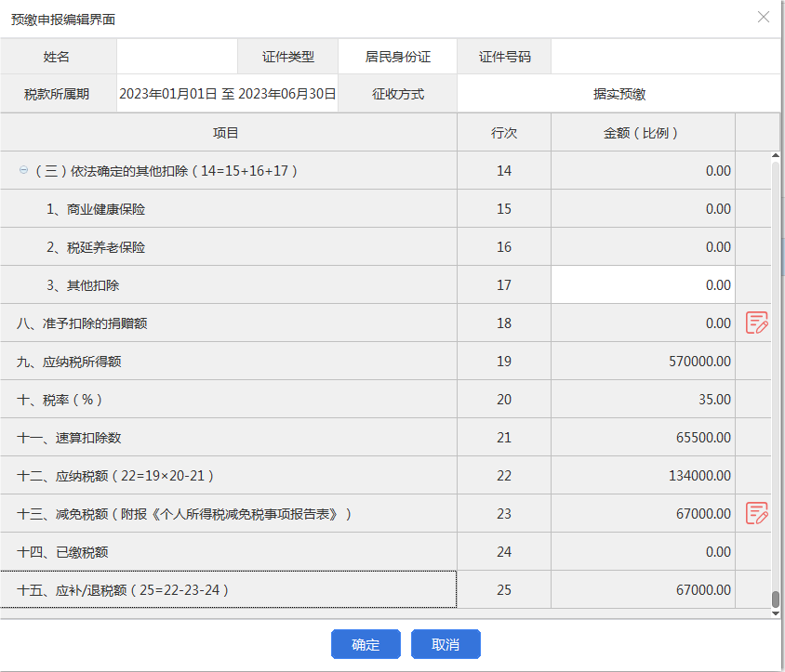Click the 确定 button

click(366, 644)
